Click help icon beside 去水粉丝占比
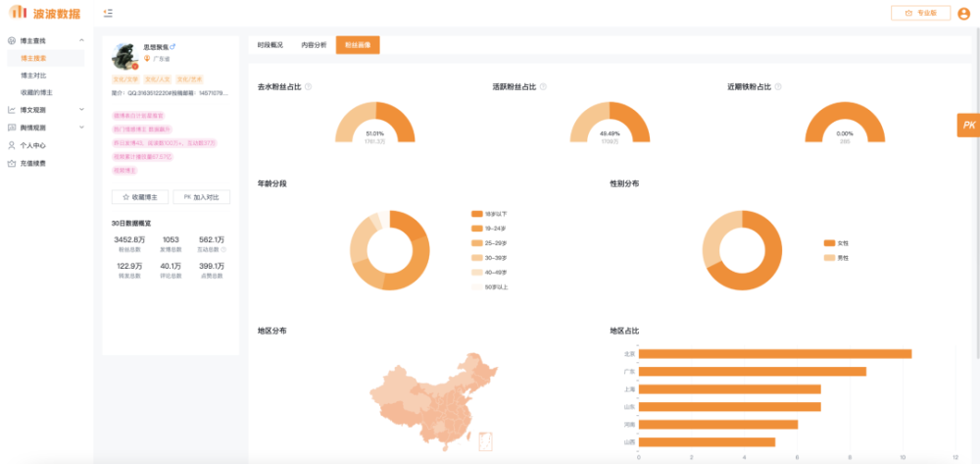Viewport: 980px width, 464px height. click(308, 87)
